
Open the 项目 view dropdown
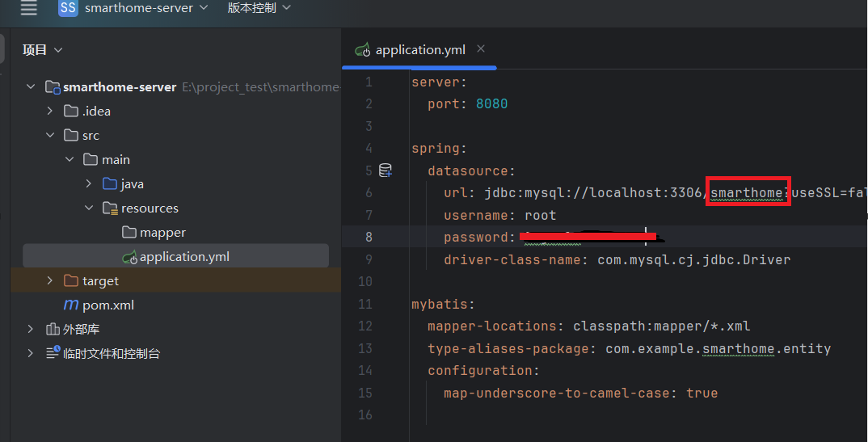point(42,50)
